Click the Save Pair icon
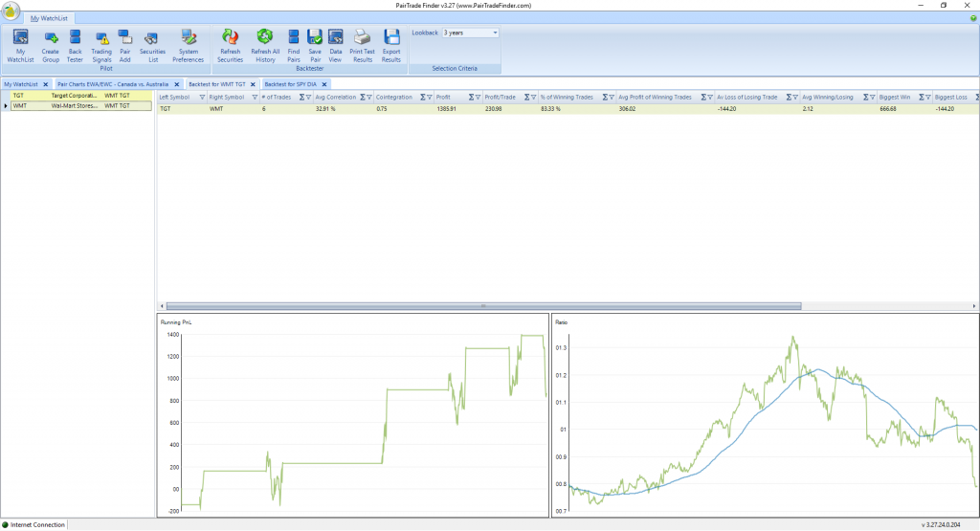The image size is (980, 531). tap(315, 44)
